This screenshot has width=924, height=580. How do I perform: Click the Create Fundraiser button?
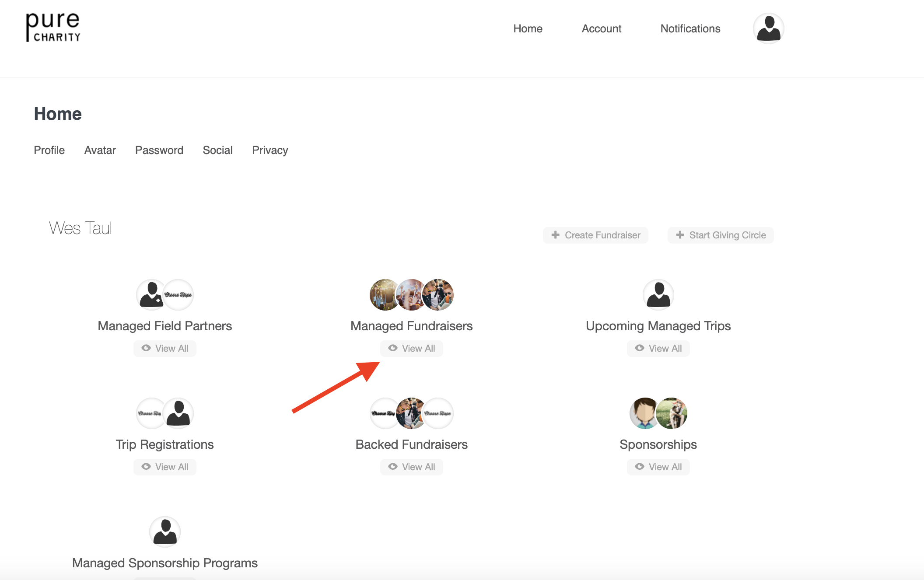click(x=595, y=235)
